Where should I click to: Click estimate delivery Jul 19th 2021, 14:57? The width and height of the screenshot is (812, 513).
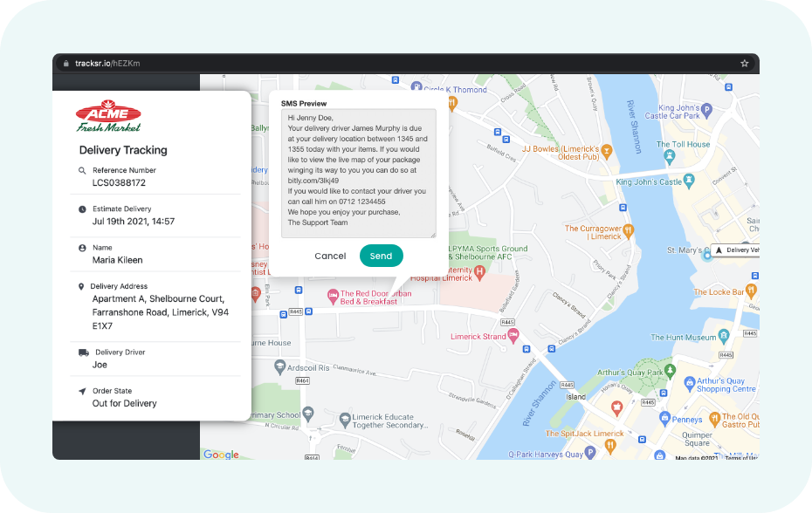click(x=134, y=222)
